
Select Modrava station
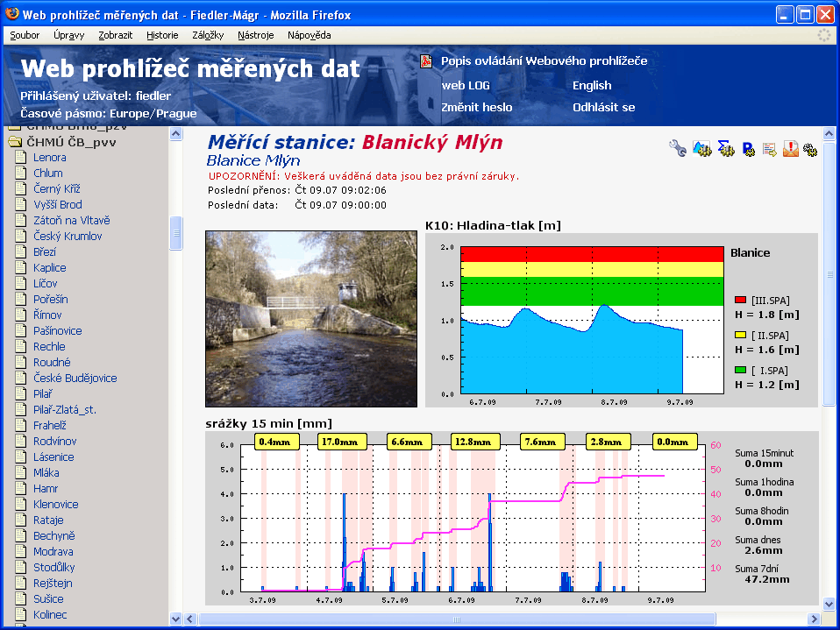pyautogui.click(x=53, y=552)
